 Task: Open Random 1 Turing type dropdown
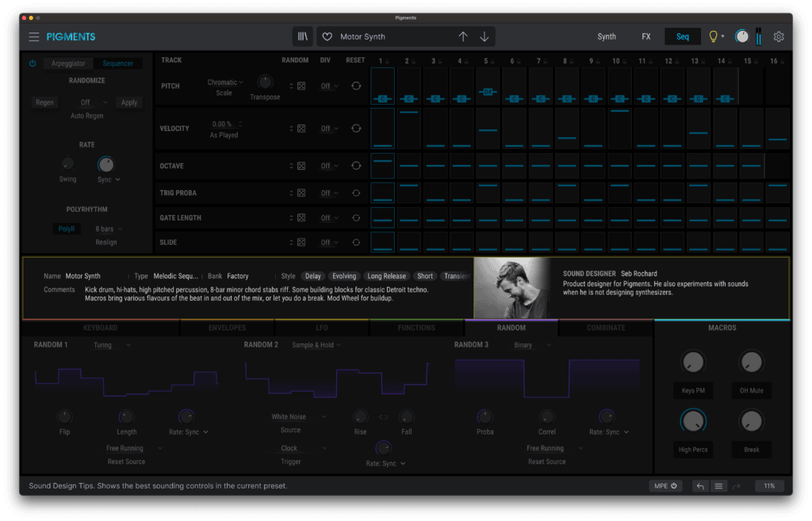(112, 345)
